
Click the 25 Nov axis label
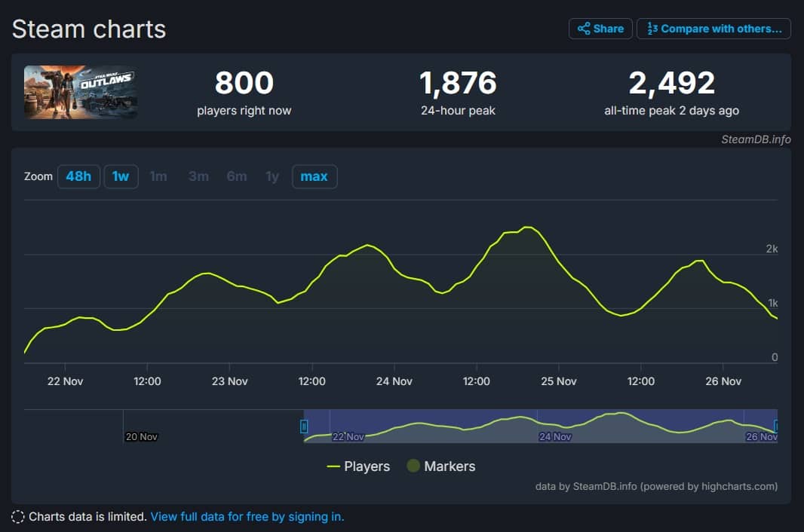[559, 381]
